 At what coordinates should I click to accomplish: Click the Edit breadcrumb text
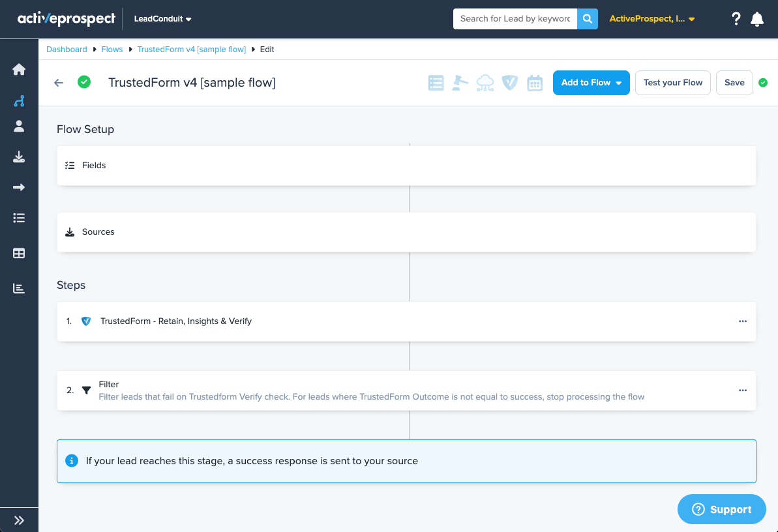coord(267,50)
